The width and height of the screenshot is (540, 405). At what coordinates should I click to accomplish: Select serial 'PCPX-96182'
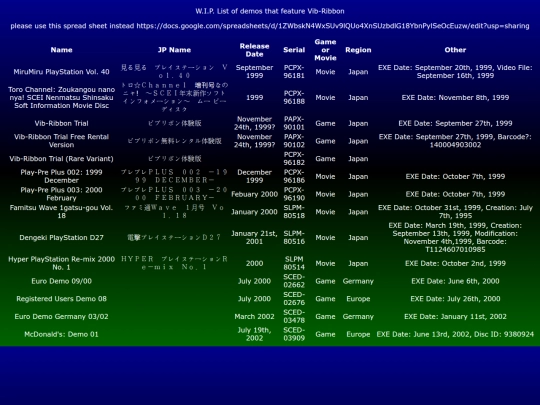[x=294, y=159]
